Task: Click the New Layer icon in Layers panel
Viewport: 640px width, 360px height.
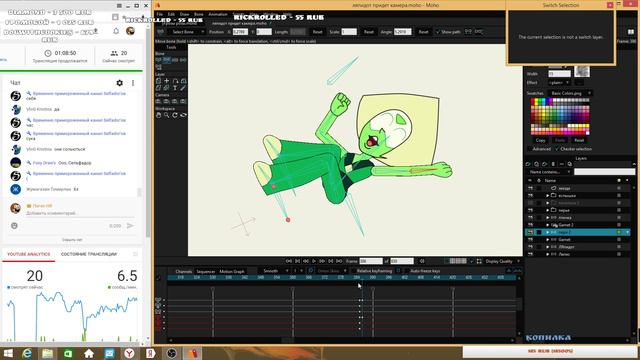Action: point(528,164)
